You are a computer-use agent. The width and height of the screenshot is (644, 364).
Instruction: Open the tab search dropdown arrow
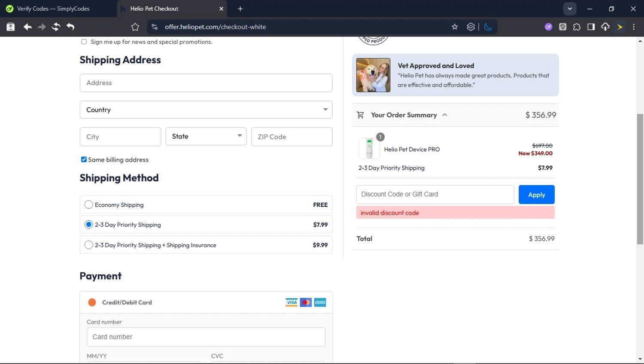(570, 9)
